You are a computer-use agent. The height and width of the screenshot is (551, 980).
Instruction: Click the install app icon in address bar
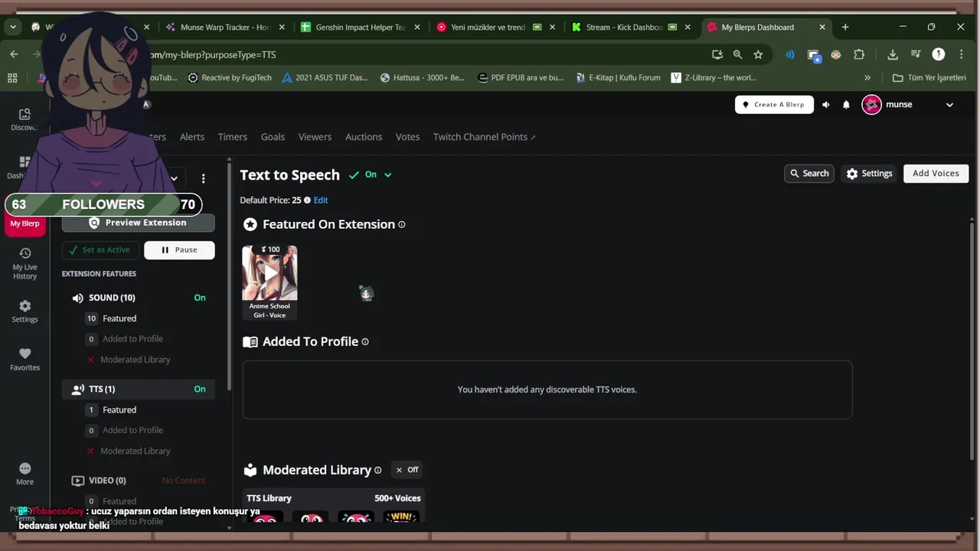pos(717,54)
